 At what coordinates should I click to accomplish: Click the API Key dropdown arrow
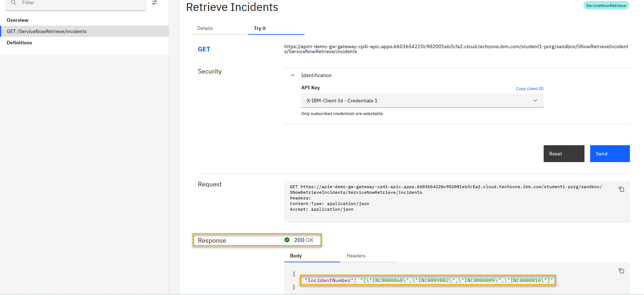pyautogui.click(x=535, y=101)
